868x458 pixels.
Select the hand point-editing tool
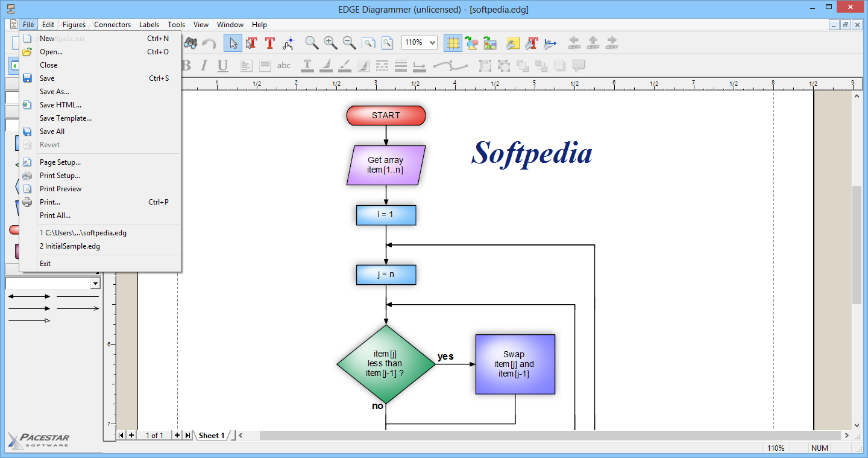pos(289,43)
